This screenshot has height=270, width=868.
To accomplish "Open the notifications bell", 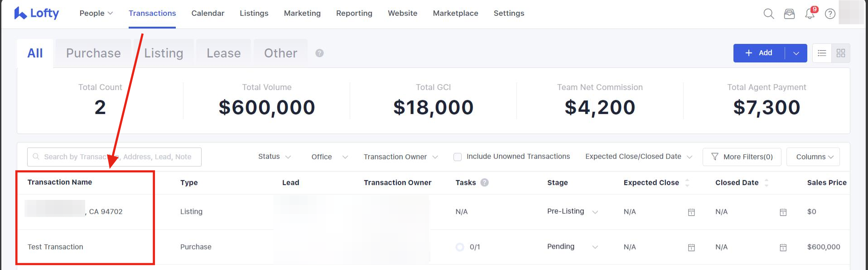I will click(x=810, y=14).
